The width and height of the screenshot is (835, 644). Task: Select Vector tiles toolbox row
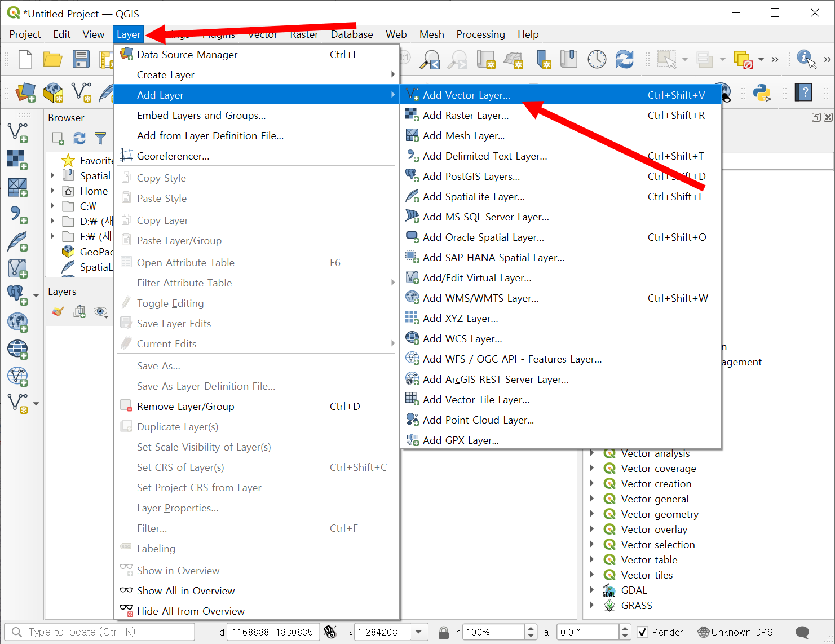tap(647, 575)
